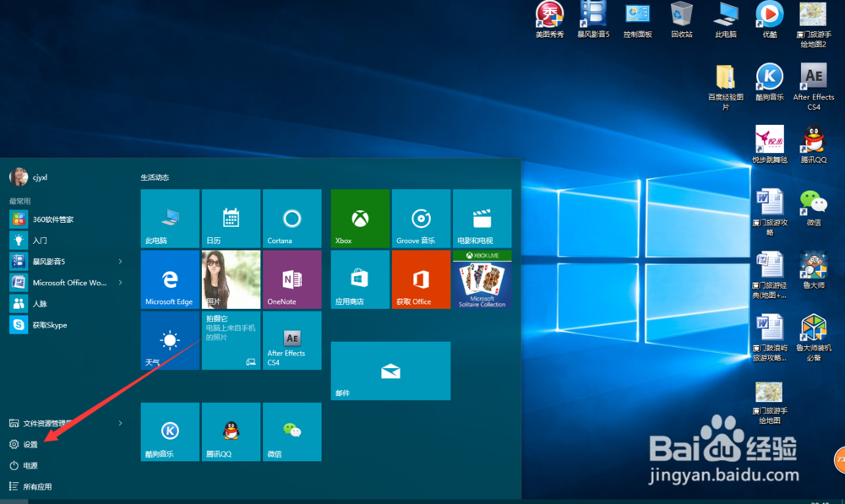Click the 生活动态 group heading

(x=155, y=177)
